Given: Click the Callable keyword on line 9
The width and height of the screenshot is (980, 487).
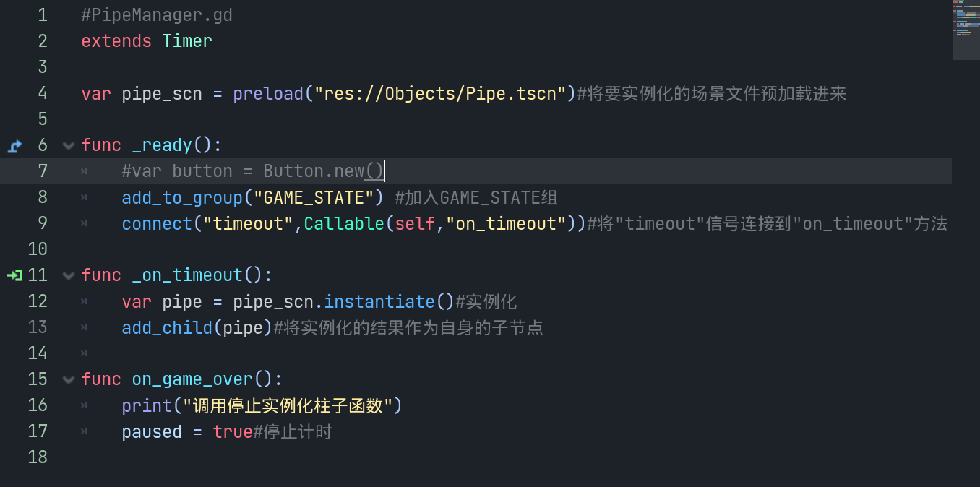Looking at the screenshot, I should [344, 223].
